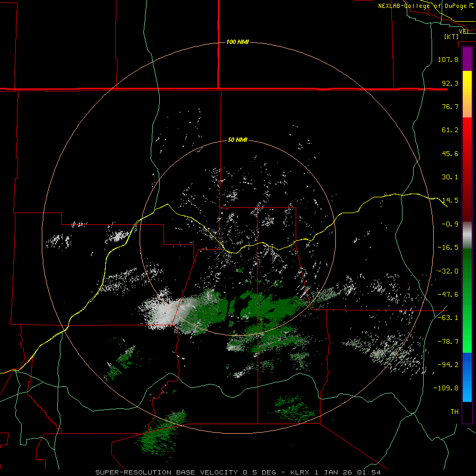Click the blue segment of color bar

467,377
